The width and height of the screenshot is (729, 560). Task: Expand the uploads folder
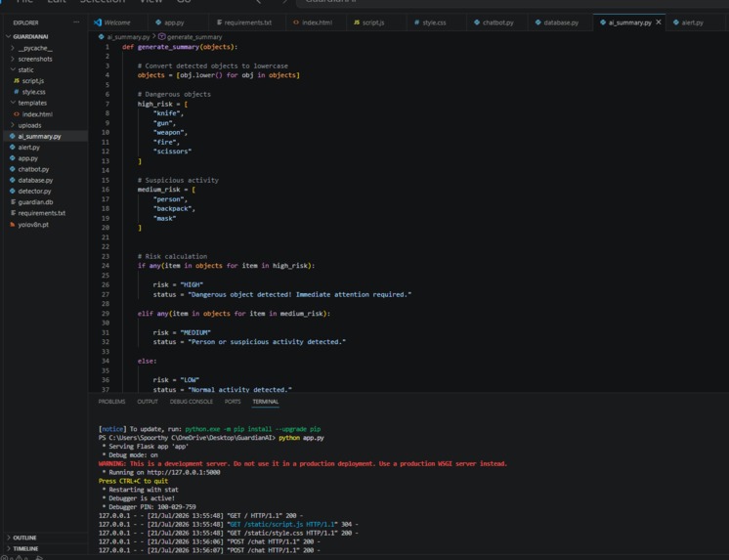pyautogui.click(x=29, y=125)
